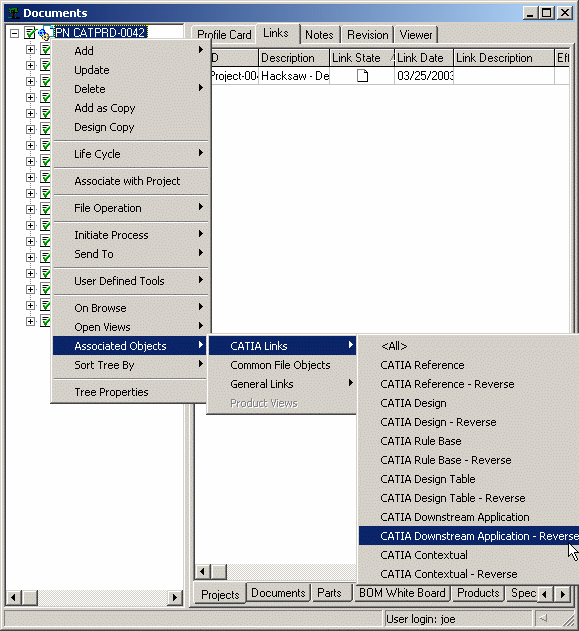Choose CATIA Reference - Reverse
579x631 pixels.
(468, 384)
